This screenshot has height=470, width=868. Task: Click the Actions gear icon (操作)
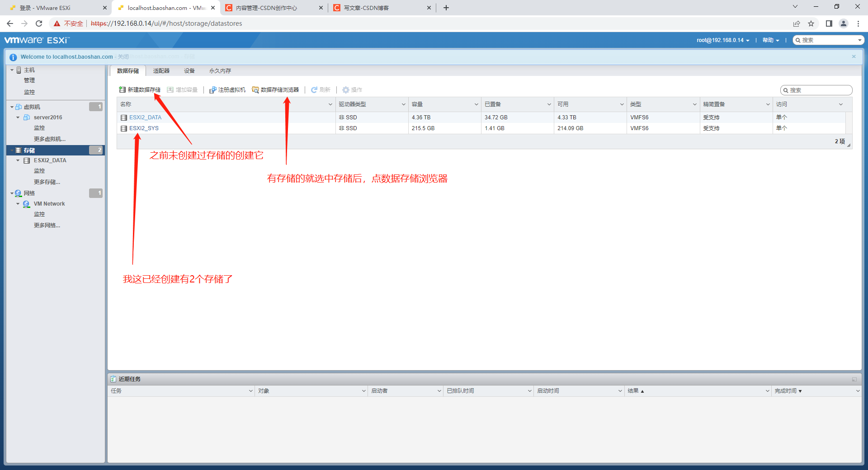coord(346,90)
